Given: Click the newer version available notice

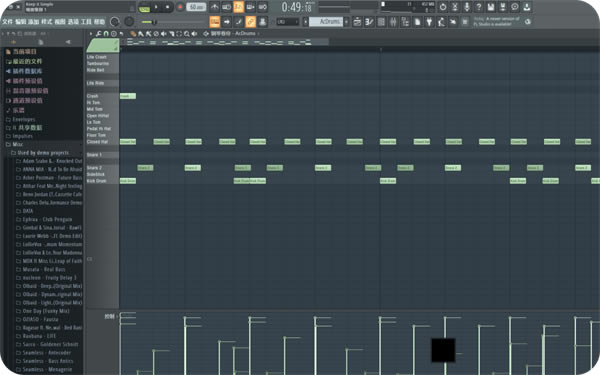Looking at the screenshot, I should [496, 21].
